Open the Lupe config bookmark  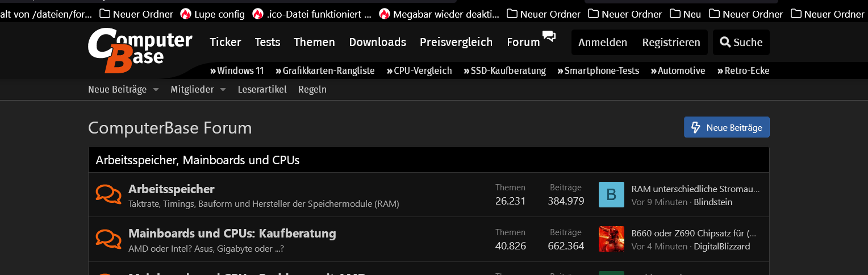[212, 14]
